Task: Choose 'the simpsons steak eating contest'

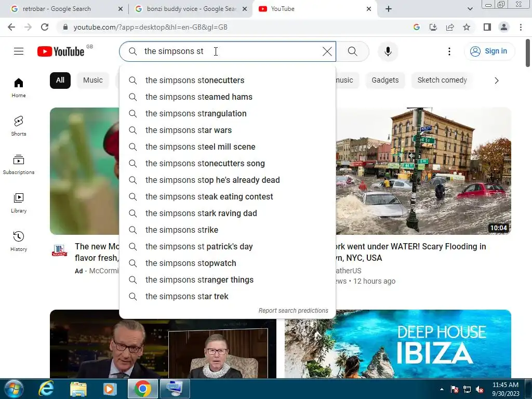Action: point(228,197)
